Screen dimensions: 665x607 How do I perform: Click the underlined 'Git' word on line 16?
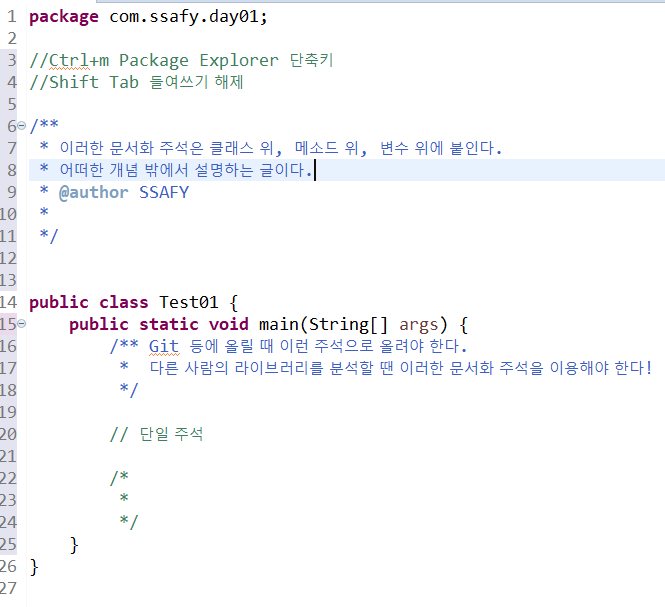click(x=164, y=346)
